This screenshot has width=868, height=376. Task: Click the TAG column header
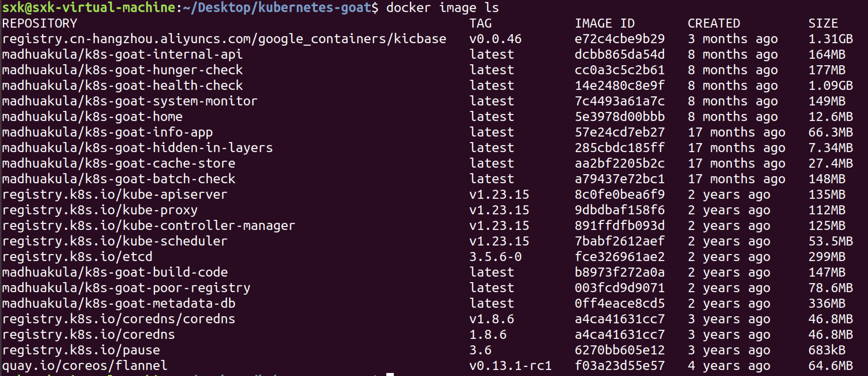pos(480,24)
